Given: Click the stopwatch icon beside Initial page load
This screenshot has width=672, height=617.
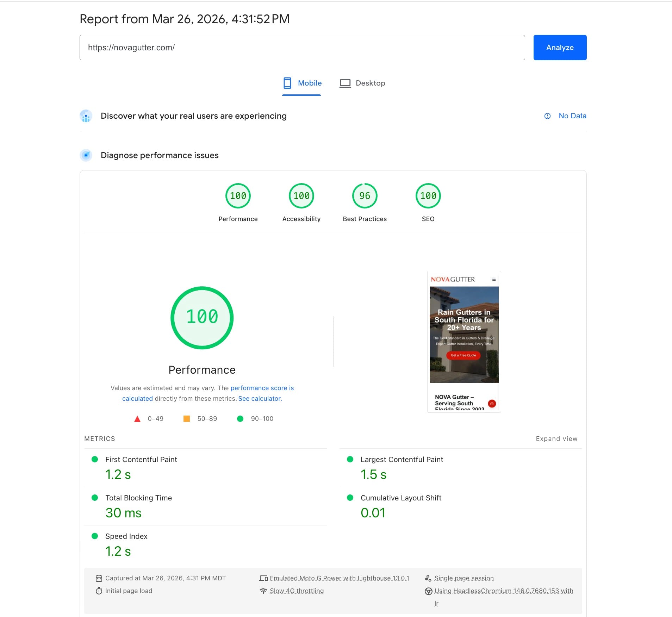Looking at the screenshot, I should coord(99,591).
